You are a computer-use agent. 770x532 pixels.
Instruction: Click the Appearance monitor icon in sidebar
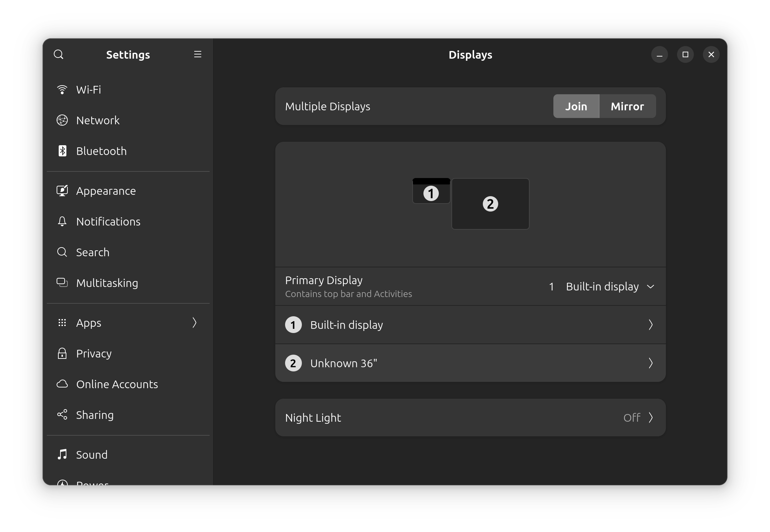62,191
